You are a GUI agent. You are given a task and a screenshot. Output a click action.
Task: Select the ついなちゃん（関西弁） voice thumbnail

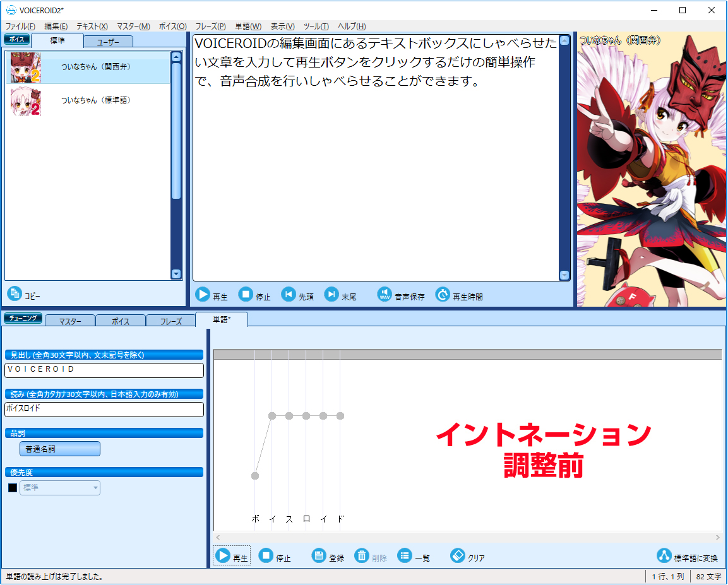25,68
